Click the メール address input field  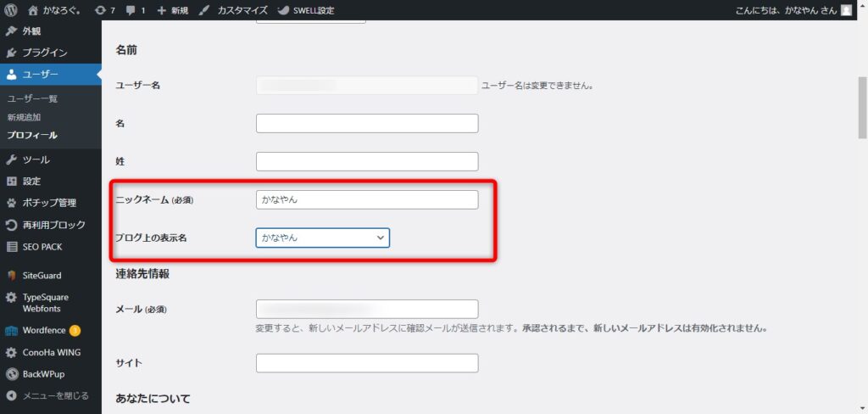point(366,309)
